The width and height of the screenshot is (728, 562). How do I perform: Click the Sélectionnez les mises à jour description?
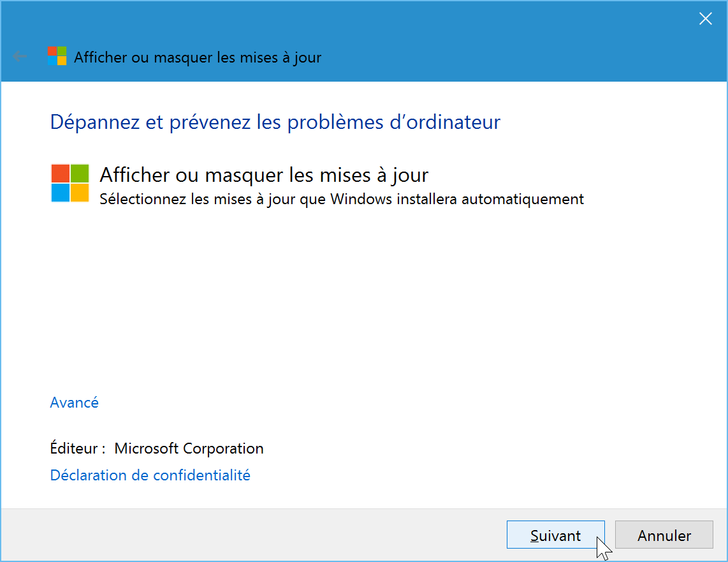(x=341, y=199)
